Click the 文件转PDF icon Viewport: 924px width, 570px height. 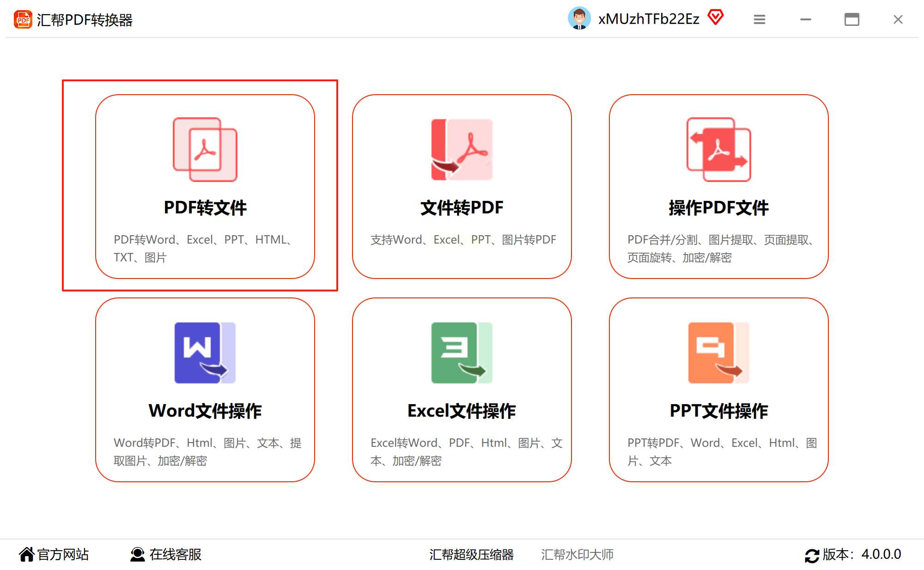tap(462, 149)
